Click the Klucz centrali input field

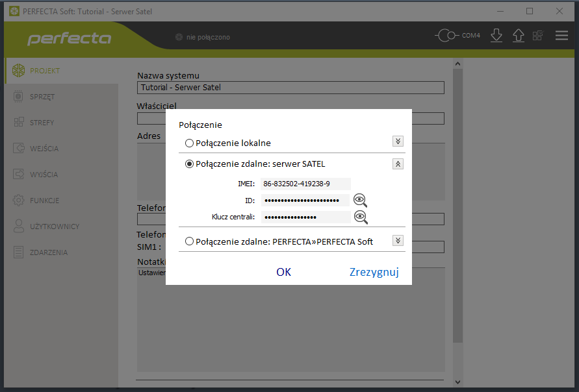pos(306,217)
